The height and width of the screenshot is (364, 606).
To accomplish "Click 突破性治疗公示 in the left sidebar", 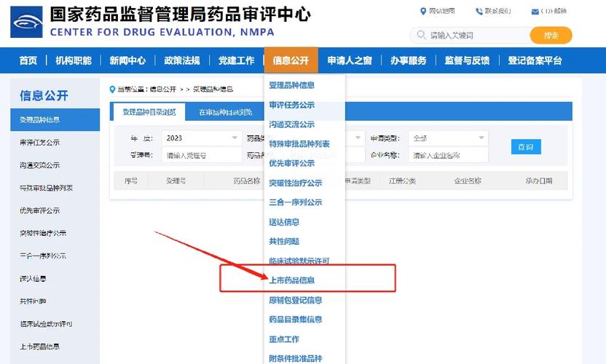I will pos(43,234).
